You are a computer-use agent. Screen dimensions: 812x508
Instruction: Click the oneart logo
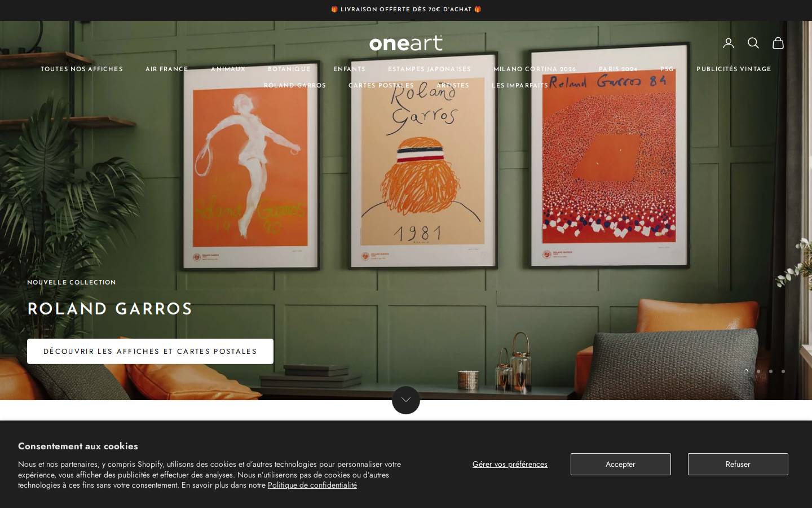[406, 43]
